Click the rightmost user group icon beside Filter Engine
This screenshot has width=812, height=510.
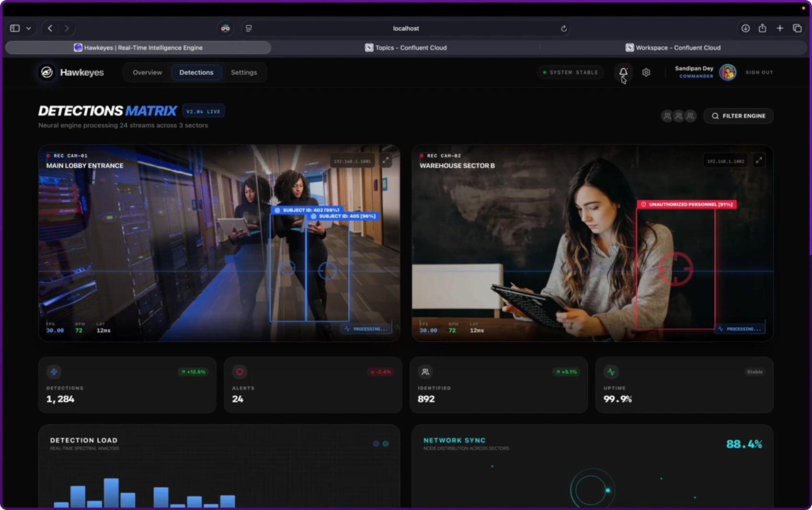pos(690,116)
